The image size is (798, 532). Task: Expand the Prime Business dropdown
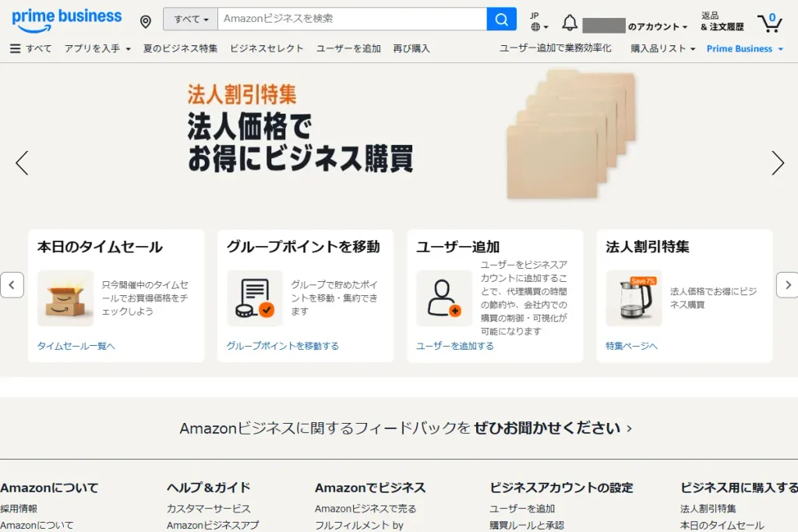point(744,48)
